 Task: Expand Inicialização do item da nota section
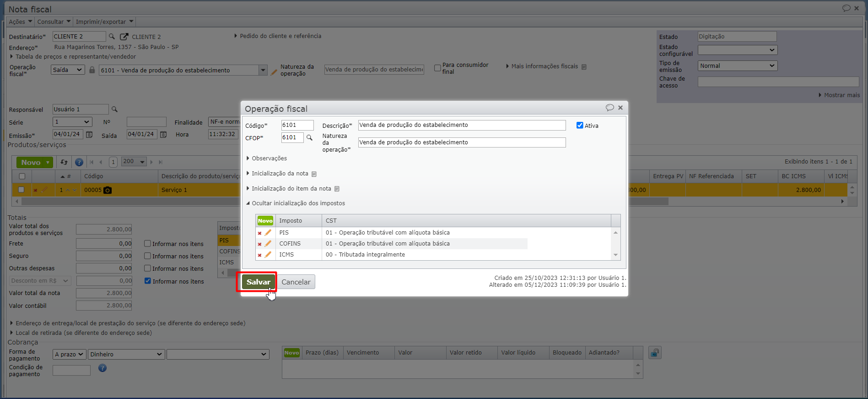pos(289,189)
